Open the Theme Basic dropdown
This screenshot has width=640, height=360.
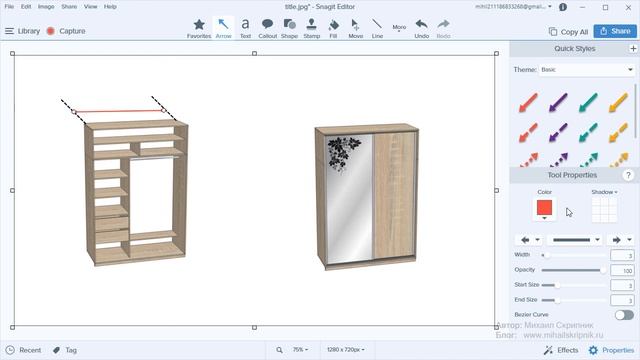point(587,70)
